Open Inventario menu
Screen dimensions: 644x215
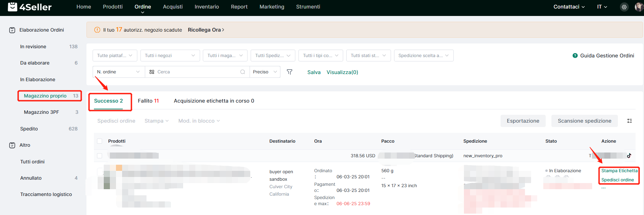[207, 7]
